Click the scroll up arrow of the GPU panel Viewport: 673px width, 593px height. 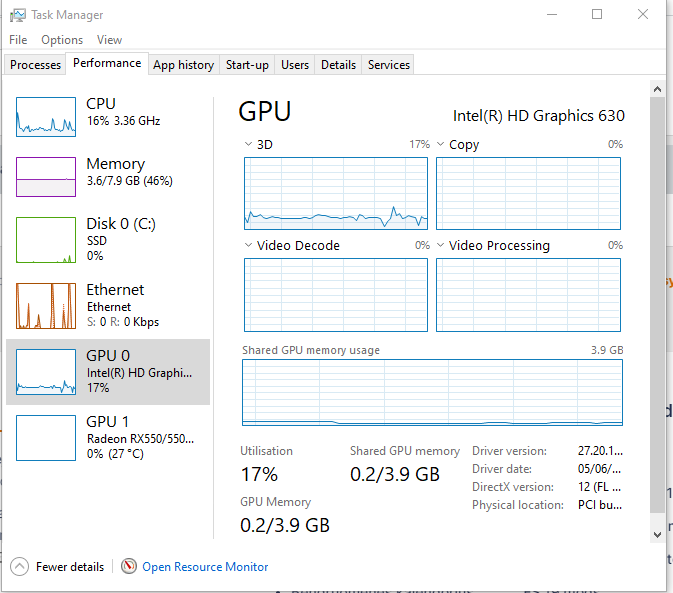tap(657, 89)
